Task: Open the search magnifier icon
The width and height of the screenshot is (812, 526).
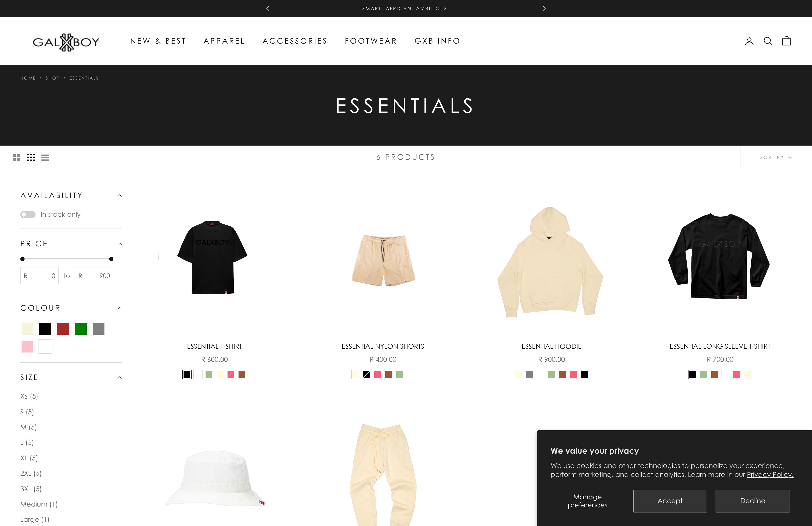Action: (x=768, y=41)
